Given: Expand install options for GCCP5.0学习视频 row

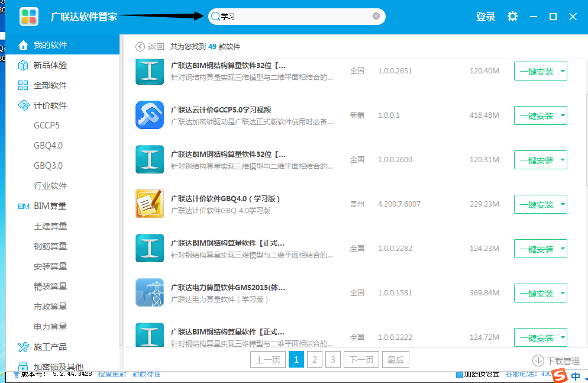Looking at the screenshot, I should tap(563, 115).
